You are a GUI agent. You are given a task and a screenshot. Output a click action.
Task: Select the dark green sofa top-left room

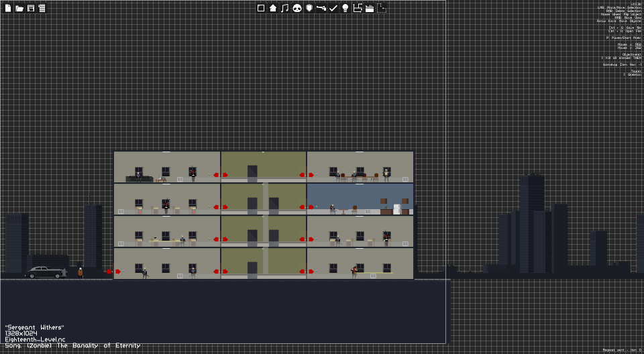[140, 179]
